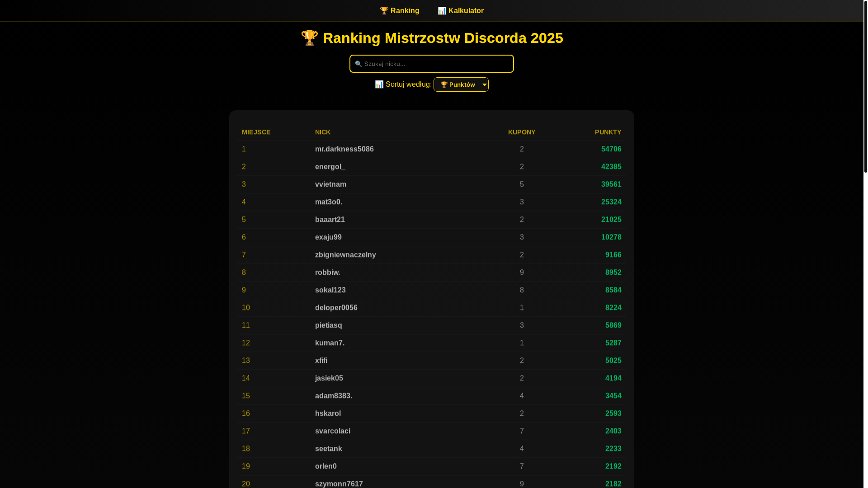The image size is (868, 488).
Task: Click points value 10278
Action: click(611, 237)
